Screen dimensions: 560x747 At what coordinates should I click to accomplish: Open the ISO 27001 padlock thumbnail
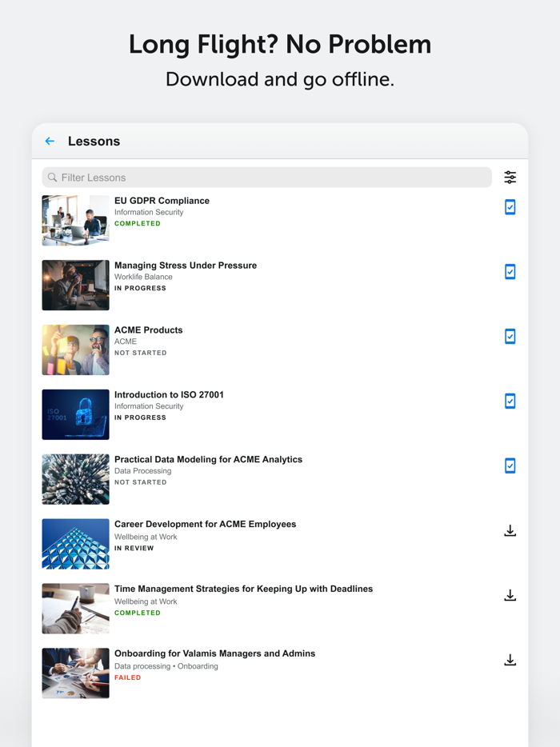(x=75, y=414)
